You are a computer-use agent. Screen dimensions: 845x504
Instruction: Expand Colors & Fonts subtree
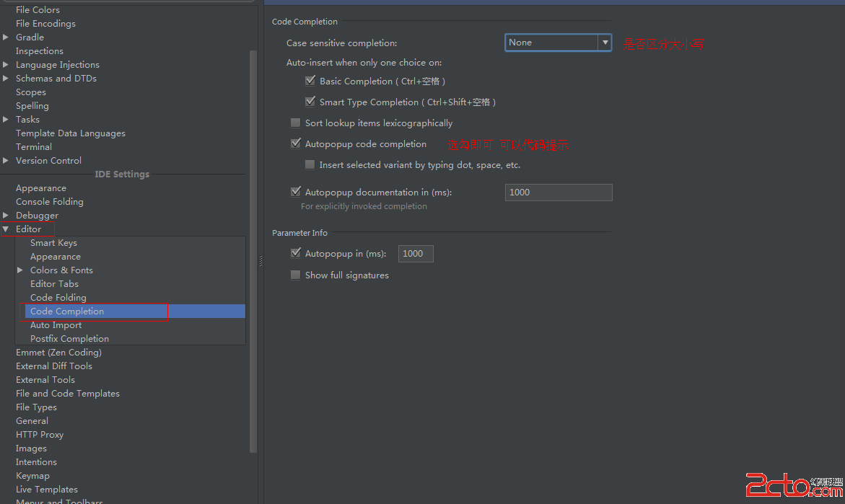pos(20,270)
